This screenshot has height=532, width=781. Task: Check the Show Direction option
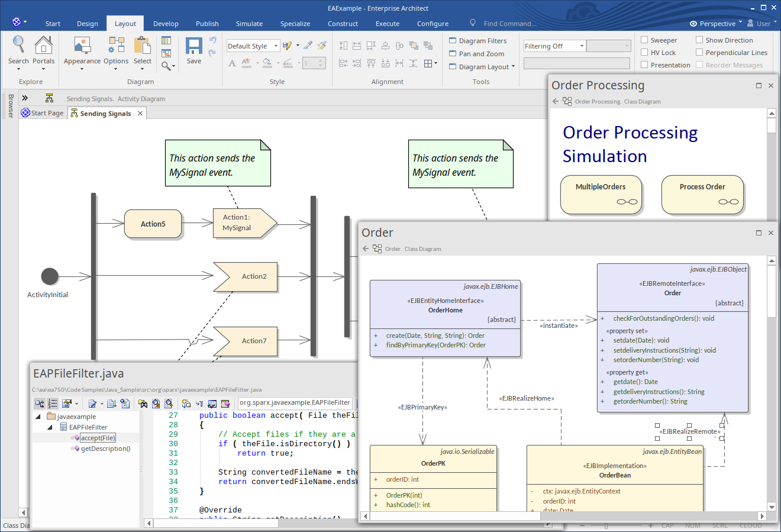(699, 40)
